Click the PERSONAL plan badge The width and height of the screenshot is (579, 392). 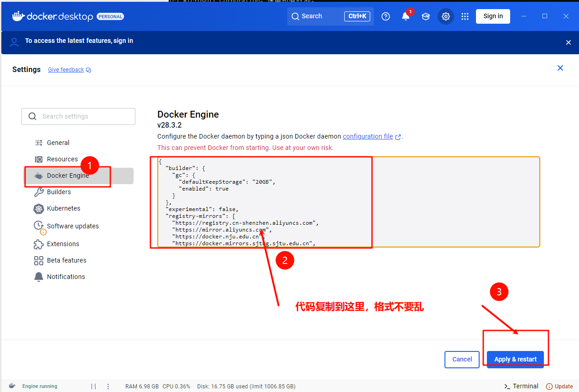click(x=110, y=17)
